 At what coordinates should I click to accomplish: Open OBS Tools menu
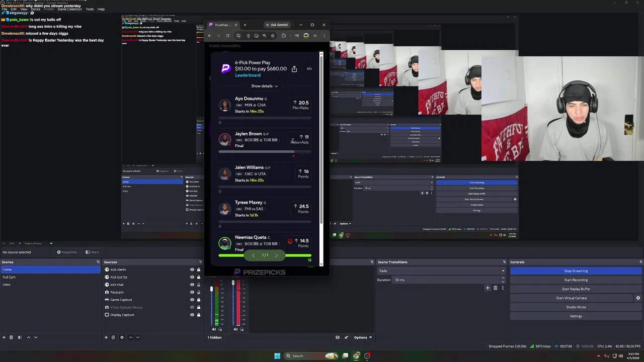point(90,9)
